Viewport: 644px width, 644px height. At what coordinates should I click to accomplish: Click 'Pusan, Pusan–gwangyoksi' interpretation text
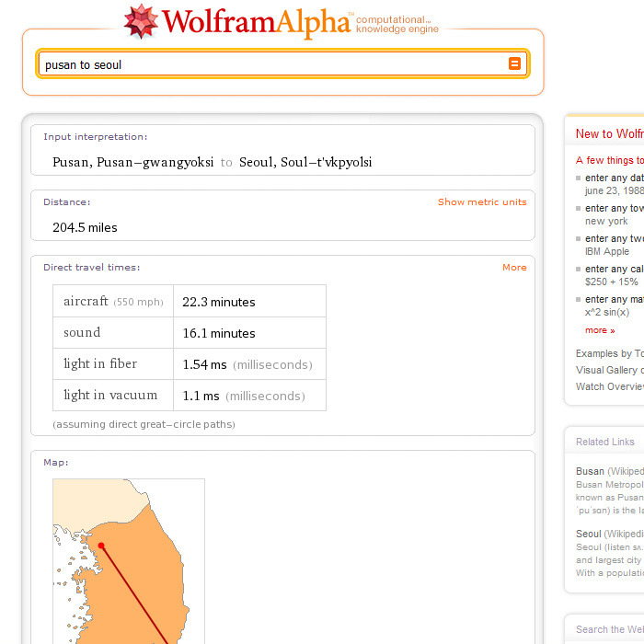click(x=133, y=162)
